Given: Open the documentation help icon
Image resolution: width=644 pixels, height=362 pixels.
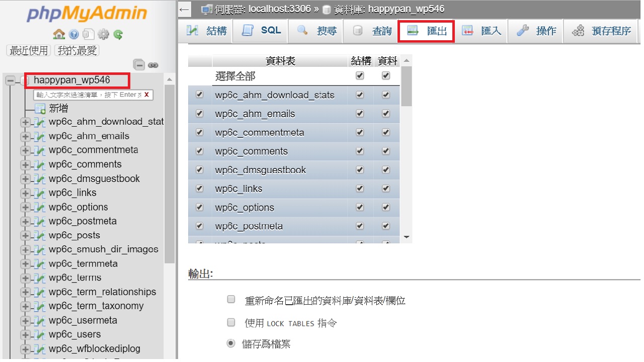Looking at the screenshot, I should (74, 34).
